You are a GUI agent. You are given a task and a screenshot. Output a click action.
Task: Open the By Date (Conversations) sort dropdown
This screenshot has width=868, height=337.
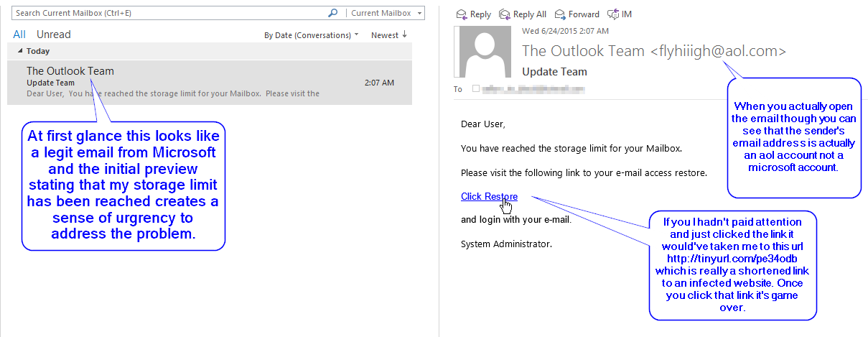[312, 35]
